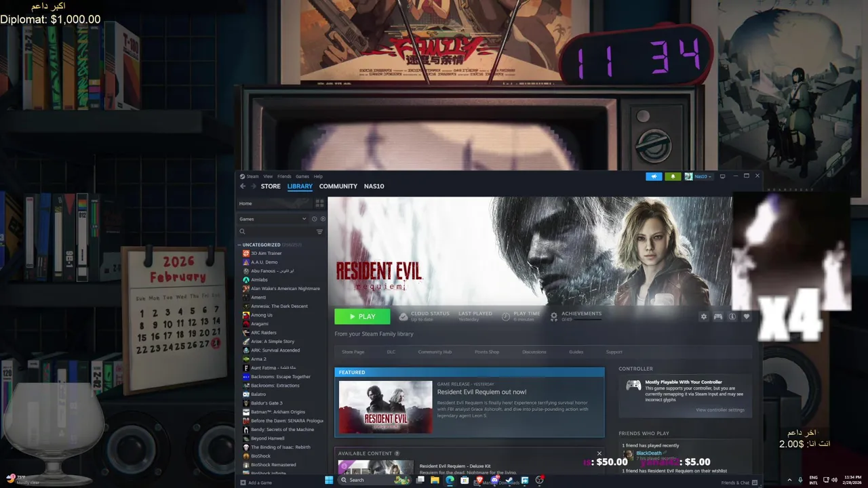The width and height of the screenshot is (868, 488).
Task: Switch to the COMMUNITY tab
Action: [338, 186]
